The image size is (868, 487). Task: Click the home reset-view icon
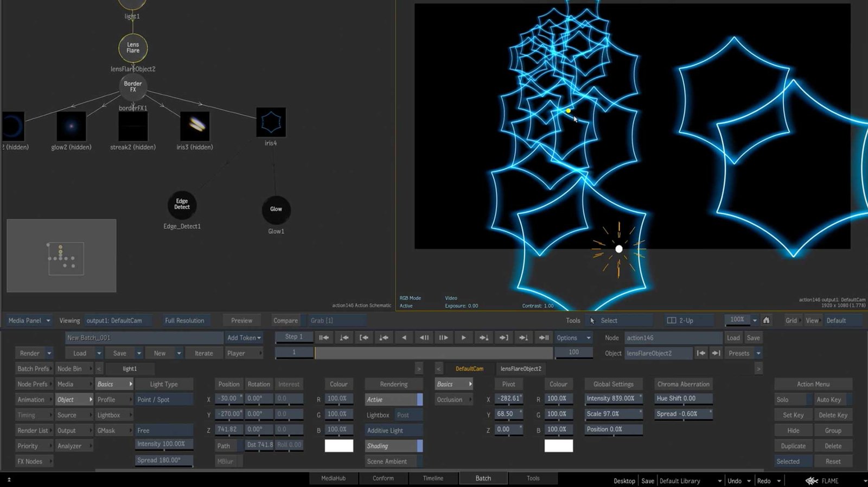pyautogui.click(x=766, y=320)
